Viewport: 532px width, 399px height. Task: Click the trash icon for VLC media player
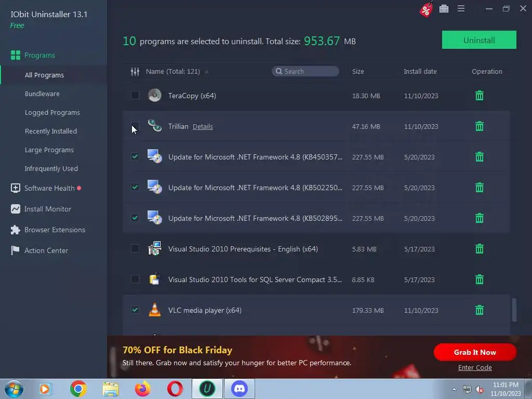pos(479,310)
